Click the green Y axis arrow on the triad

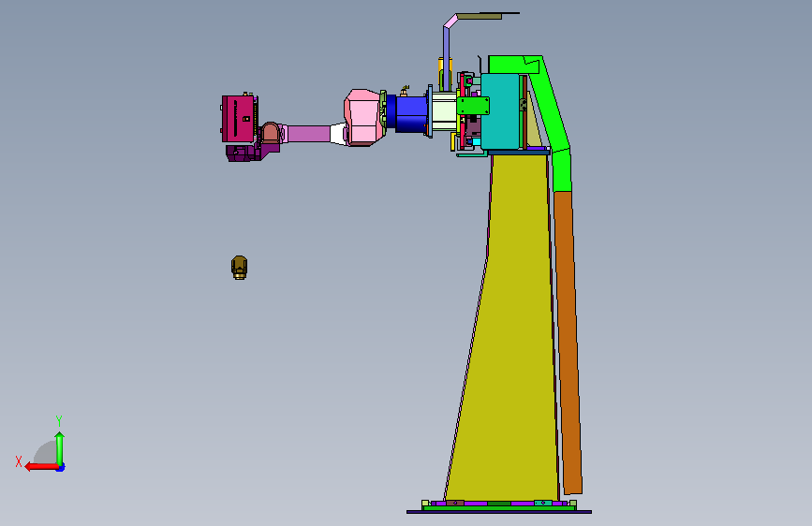click(60, 449)
